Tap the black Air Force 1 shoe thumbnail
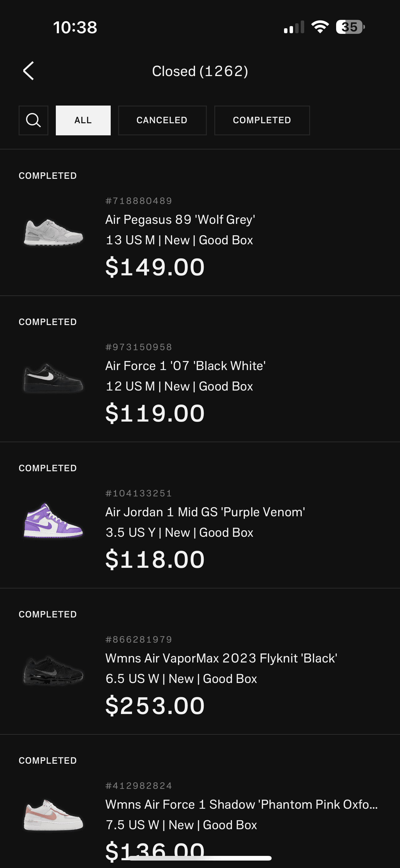The width and height of the screenshot is (400, 868). [x=53, y=378]
